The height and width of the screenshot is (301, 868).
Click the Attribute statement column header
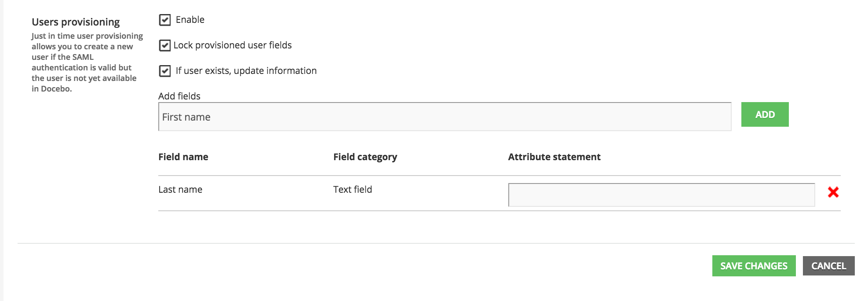(554, 157)
